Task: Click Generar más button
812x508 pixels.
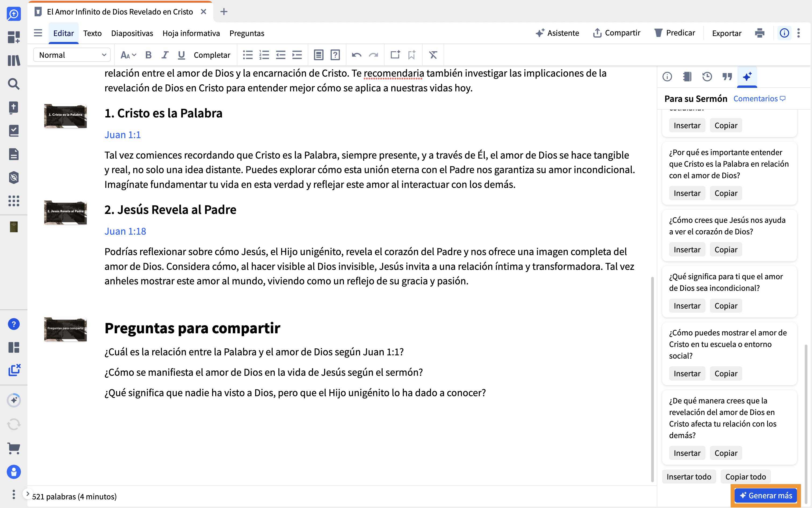Action: 766,495
